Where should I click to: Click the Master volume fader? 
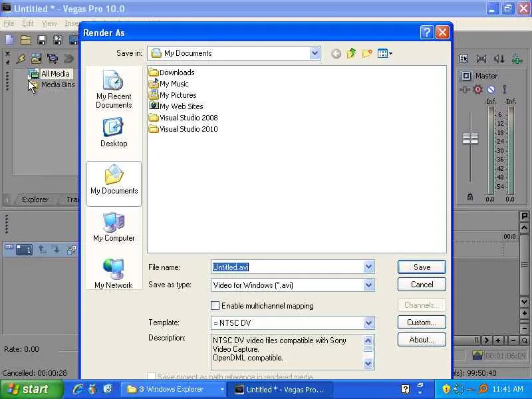470,138
